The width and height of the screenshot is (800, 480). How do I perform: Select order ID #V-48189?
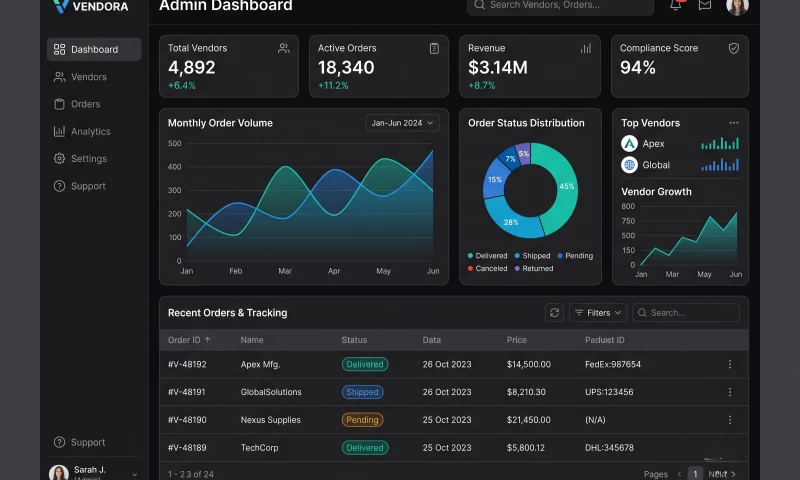pos(187,448)
